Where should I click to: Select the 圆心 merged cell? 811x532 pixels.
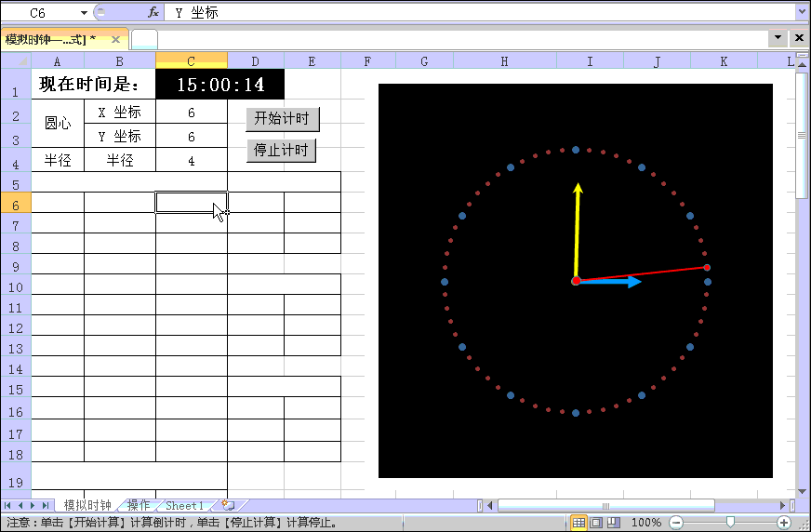coord(58,124)
